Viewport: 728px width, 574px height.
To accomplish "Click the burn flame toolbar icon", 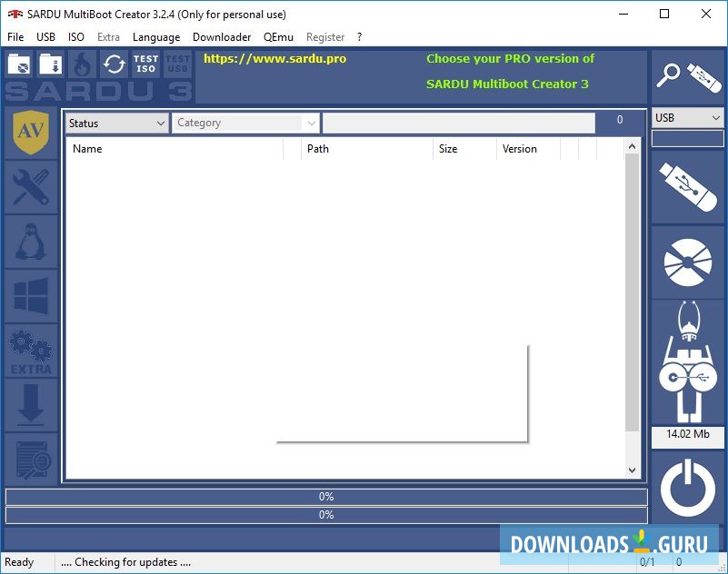I will 82,64.
